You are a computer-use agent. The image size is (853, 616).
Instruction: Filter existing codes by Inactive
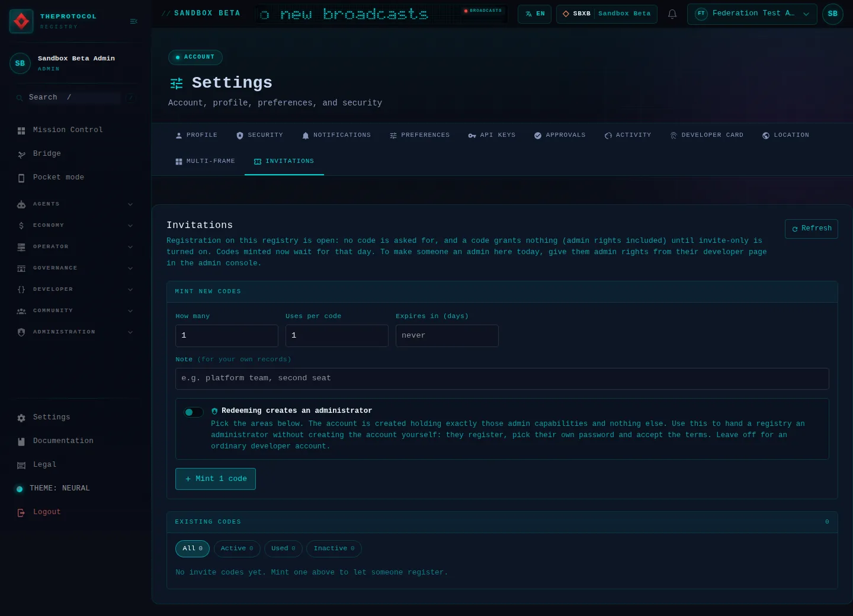click(334, 548)
